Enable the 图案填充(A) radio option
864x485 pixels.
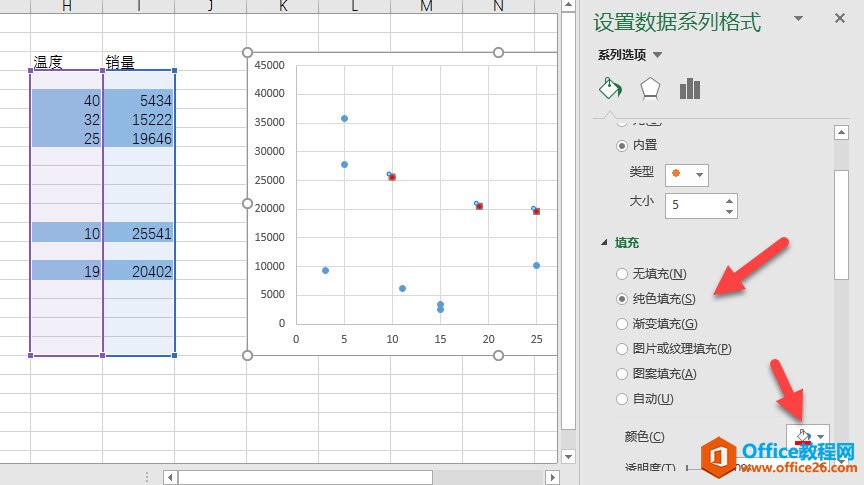coord(622,374)
